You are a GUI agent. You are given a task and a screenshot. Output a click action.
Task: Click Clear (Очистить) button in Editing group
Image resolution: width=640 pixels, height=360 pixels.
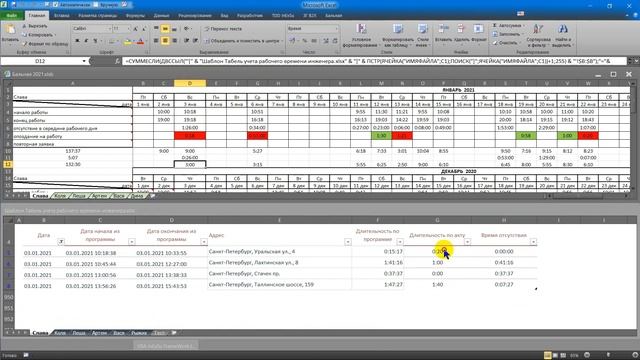506,42
